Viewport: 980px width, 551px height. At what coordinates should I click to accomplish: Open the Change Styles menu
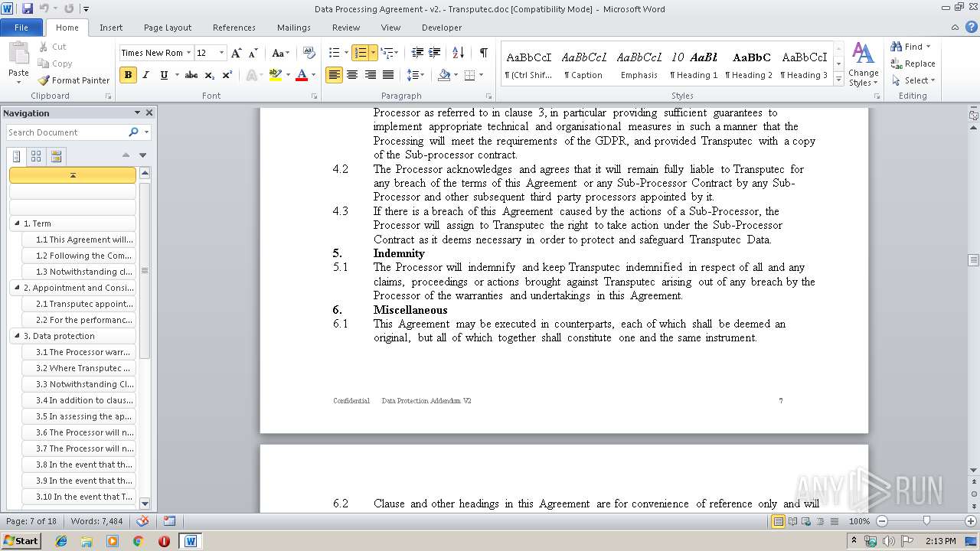click(x=863, y=64)
